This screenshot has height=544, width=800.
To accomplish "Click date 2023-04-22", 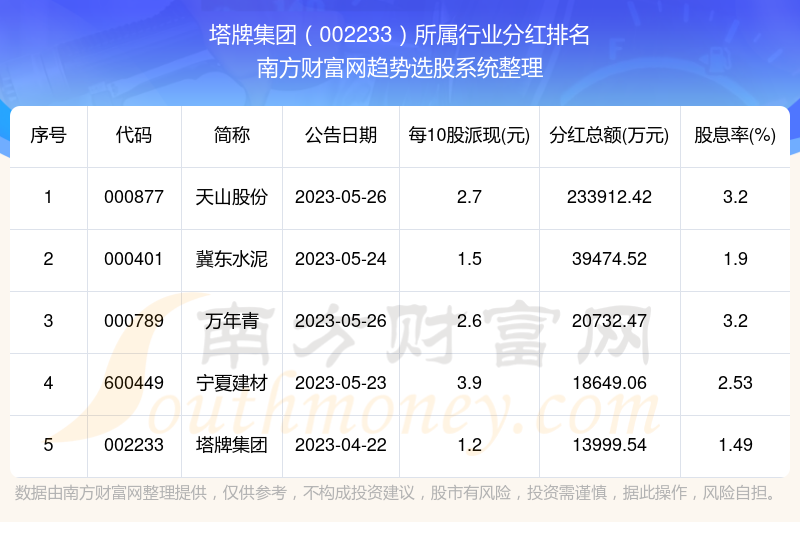I will pyautogui.click(x=341, y=445).
